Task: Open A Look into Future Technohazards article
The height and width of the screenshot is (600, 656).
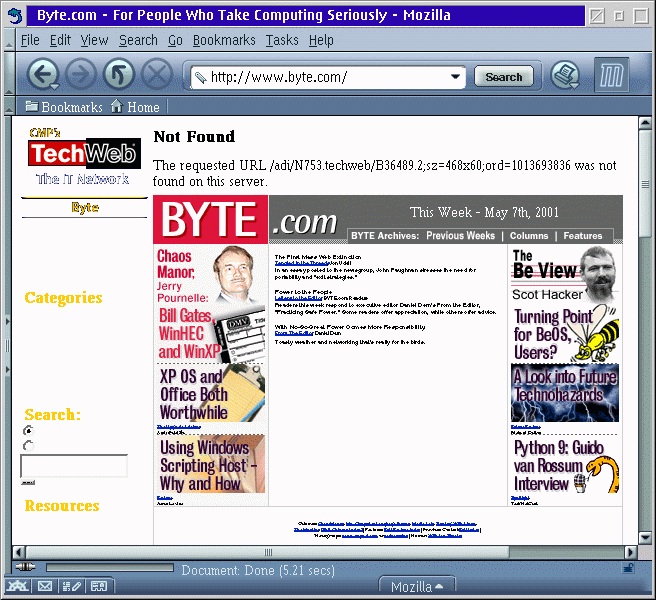Action: click(564, 393)
